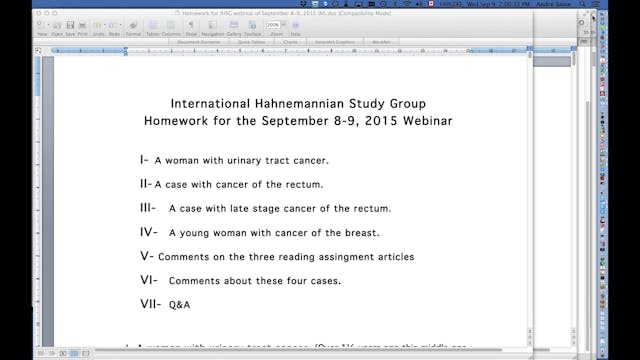Click the Help toolbar icon

(296, 25)
